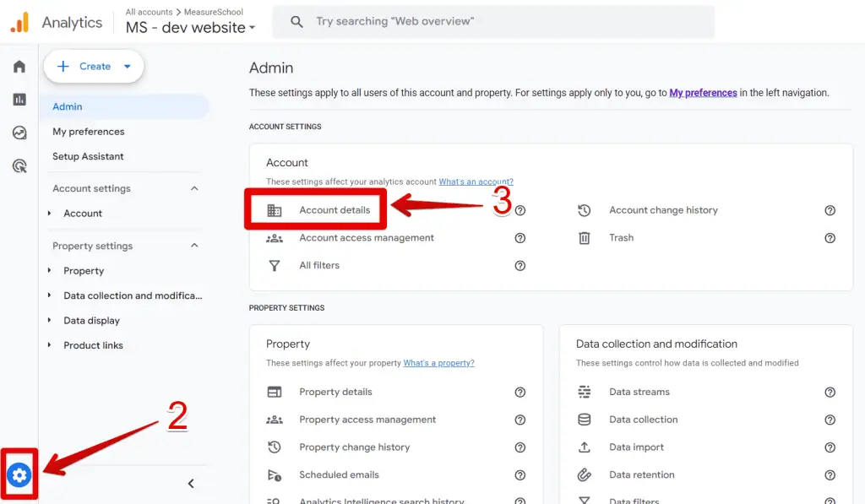The width and height of the screenshot is (865, 504).
Task: Click the Data import upload icon
Action: click(x=584, y=447)
